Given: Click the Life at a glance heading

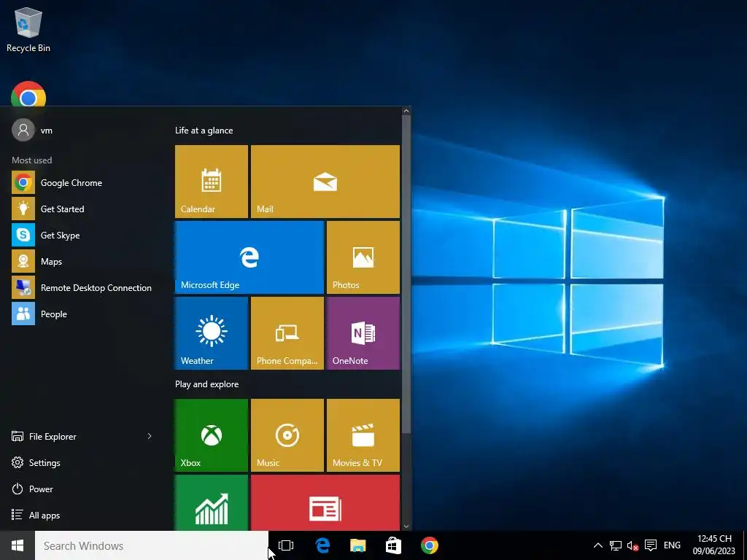Looking at the screenshot, I should 204,130.
